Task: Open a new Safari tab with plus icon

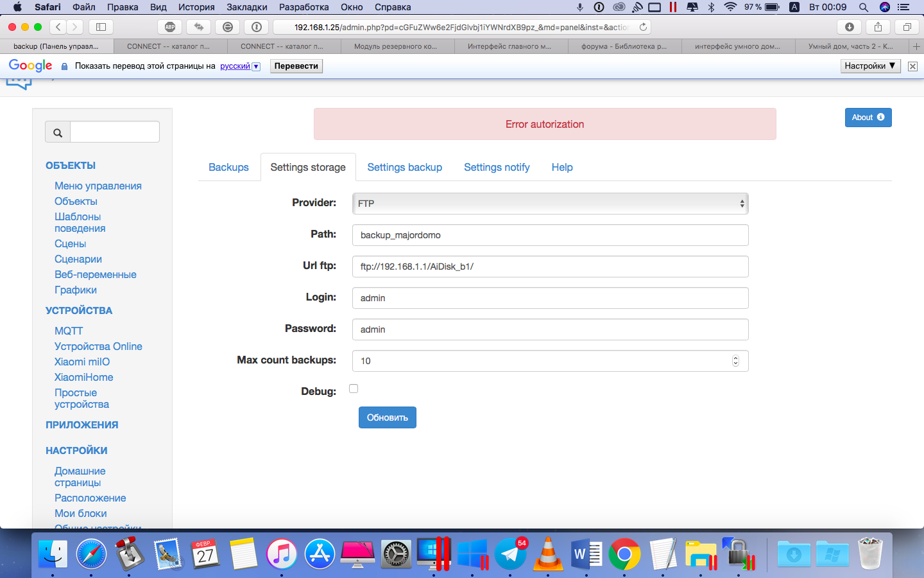Action: pyautogui.click(x=916, y=46)
